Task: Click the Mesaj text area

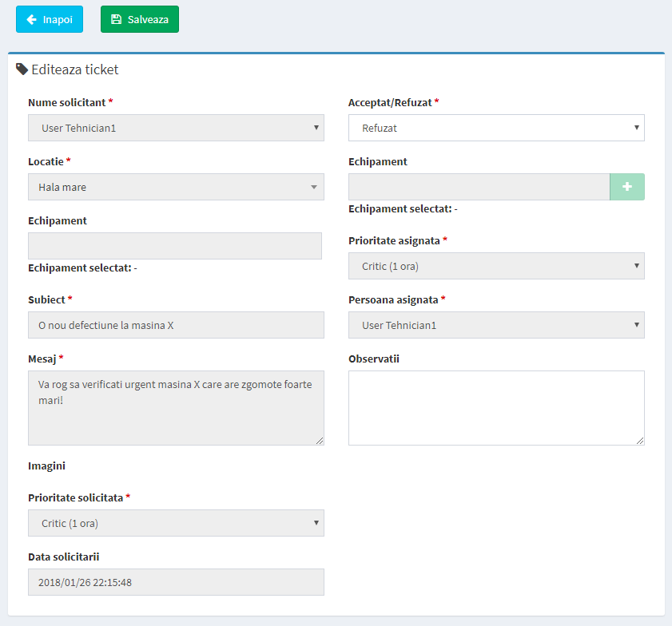Action: pyautogui.click(x=176, y=408)
